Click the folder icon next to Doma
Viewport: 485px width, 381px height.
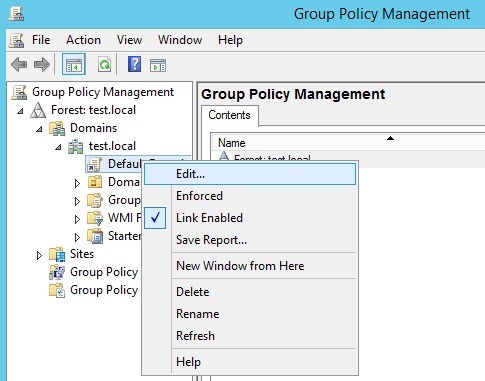pos(95,182)
